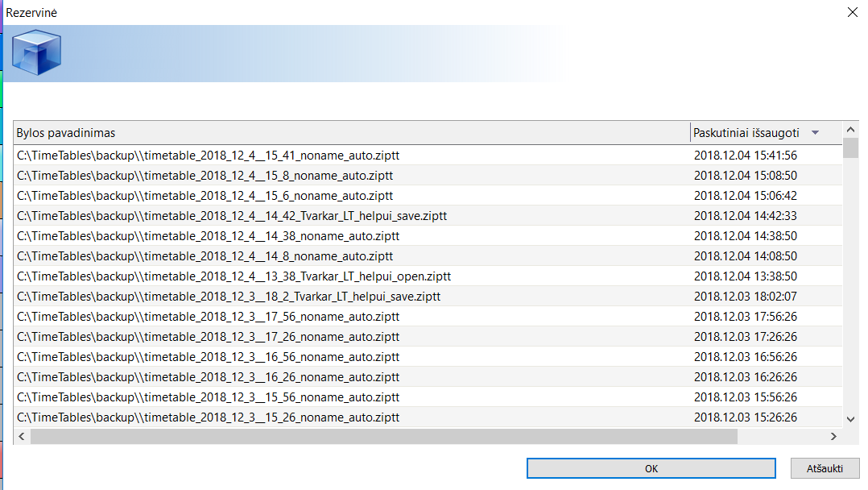Select backup saved at 2018.12.04 14:08:50
The image size is (868, 490).
point(745,256)
